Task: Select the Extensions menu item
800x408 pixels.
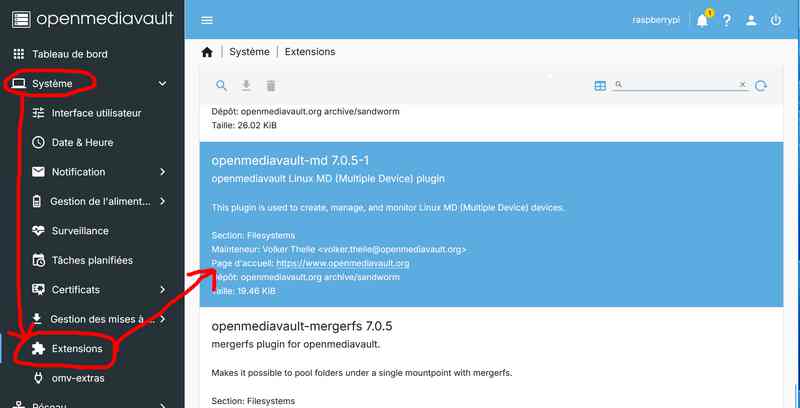Action: 77,349
